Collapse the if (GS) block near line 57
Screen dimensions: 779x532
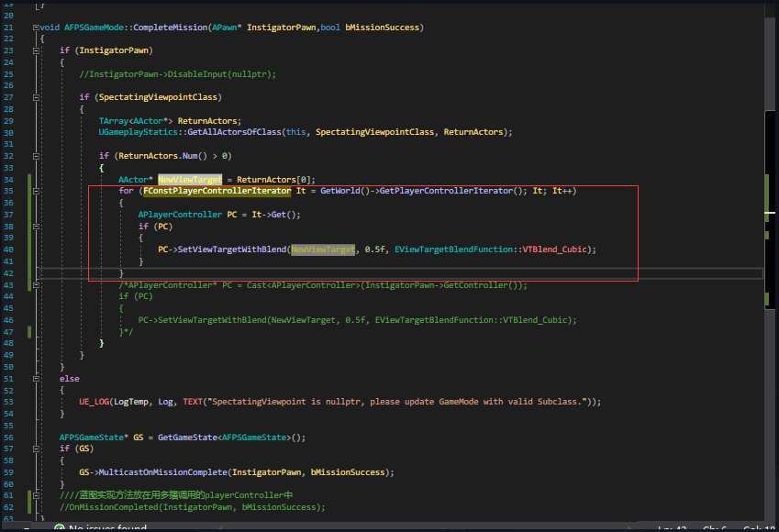click(x=35, y=448)
